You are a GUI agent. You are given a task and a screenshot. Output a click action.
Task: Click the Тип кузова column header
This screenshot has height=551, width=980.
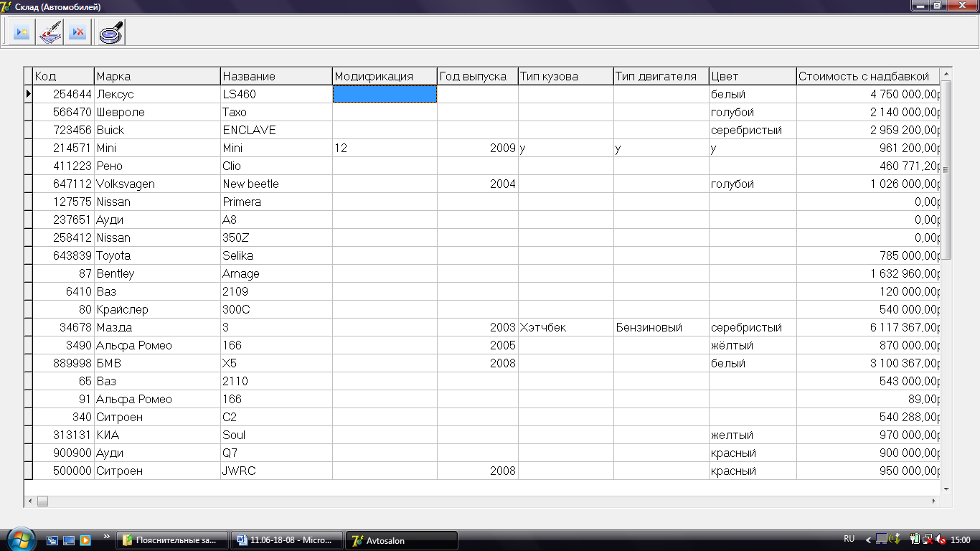(x=566, y=76)
